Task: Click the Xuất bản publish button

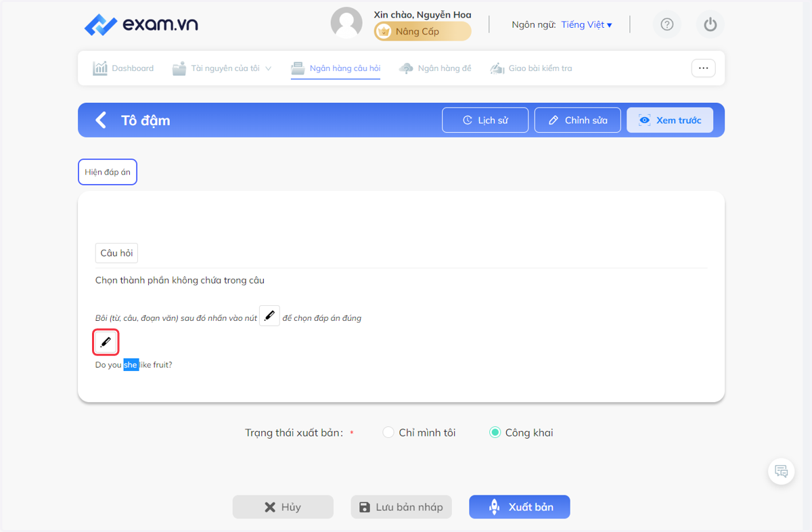Action: (520, 507)
